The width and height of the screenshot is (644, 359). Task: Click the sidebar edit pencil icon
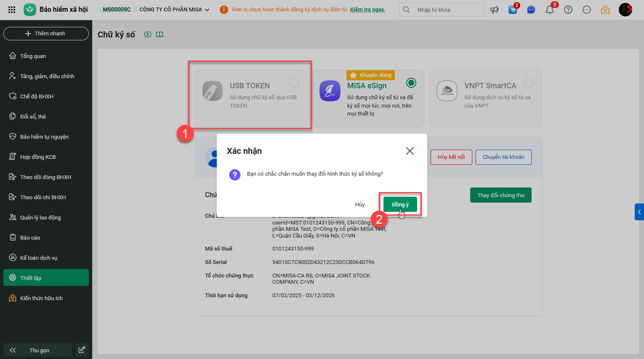tap(82, 350)
